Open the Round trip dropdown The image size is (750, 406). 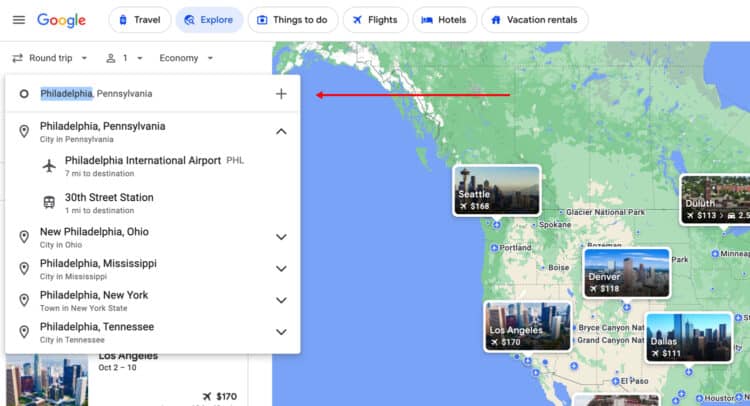click(51, 58)
